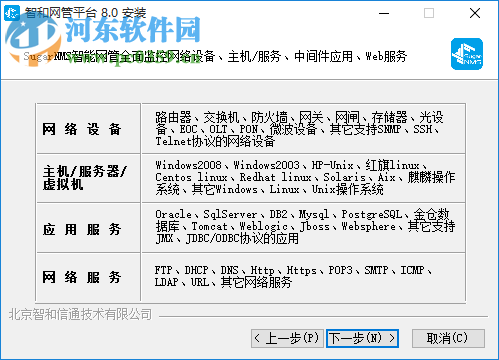Viewport: 499px width, 360px height.
Task: Select the 网络服务 row label
Action: (x=82, y=277)
